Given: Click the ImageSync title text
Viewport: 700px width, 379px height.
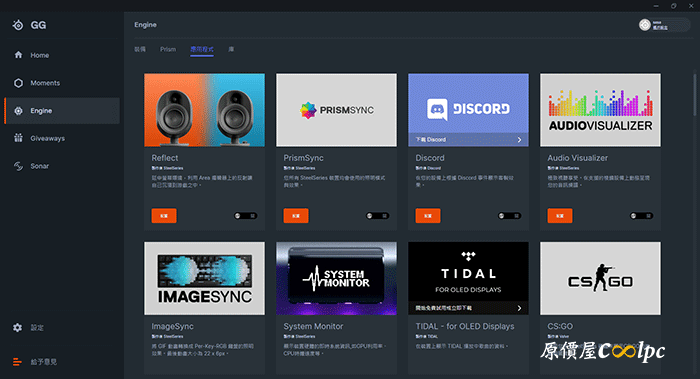Looking at the screenshot, I should 172,326.
